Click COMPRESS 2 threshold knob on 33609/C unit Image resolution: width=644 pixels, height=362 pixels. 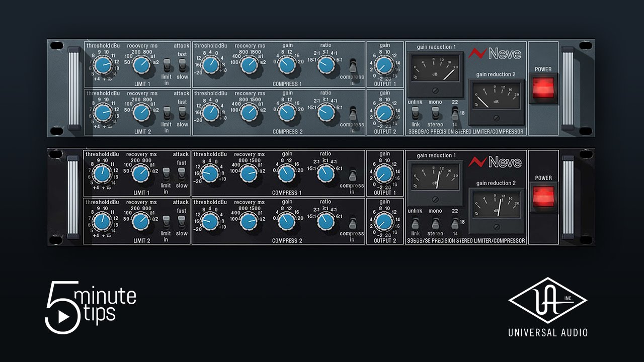point(210,113)
